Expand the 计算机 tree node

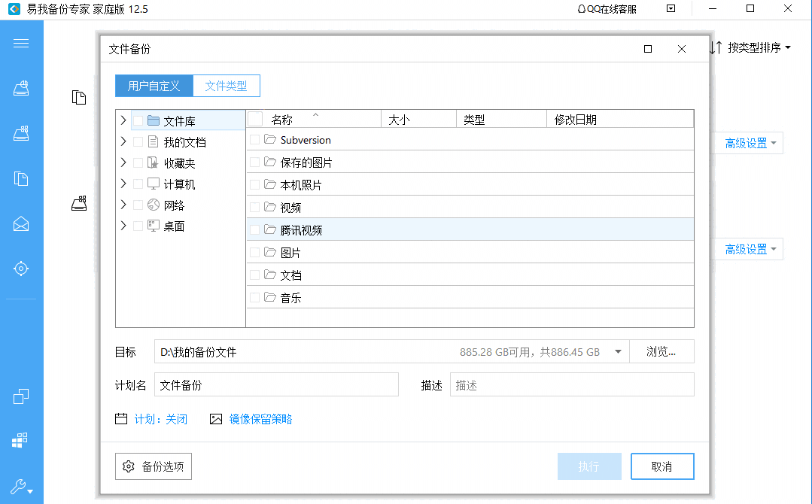pos(123,183)
